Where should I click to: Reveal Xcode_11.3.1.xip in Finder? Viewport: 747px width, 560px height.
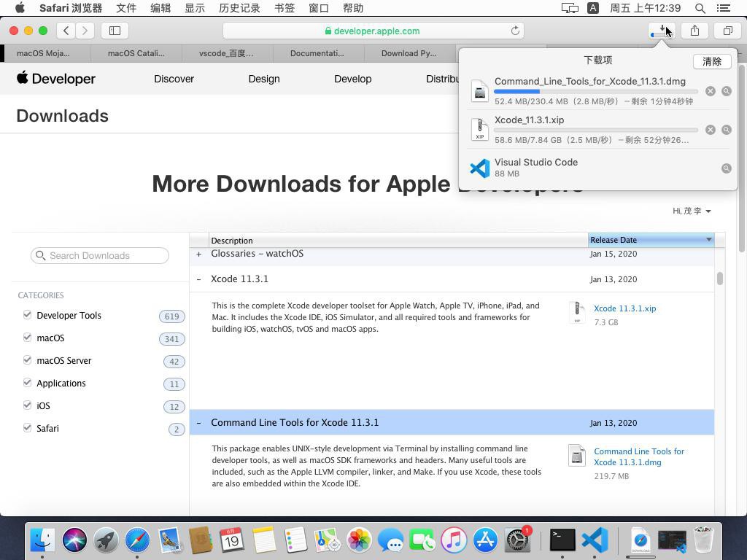[727, 130]
